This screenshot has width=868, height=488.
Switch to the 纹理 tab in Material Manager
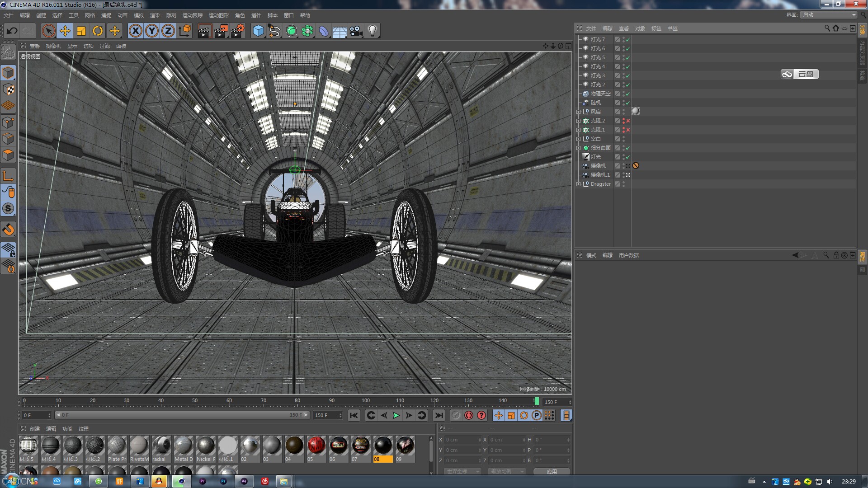click(84, 429)
